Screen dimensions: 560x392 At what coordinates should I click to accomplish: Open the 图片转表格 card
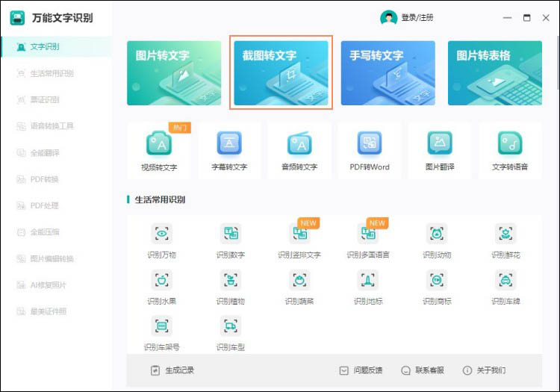pos(495,73)
